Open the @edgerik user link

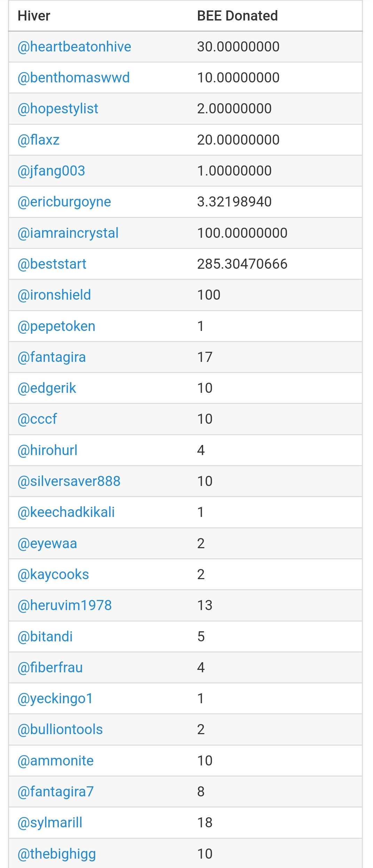pyautogui.click(x=47, y=388)
